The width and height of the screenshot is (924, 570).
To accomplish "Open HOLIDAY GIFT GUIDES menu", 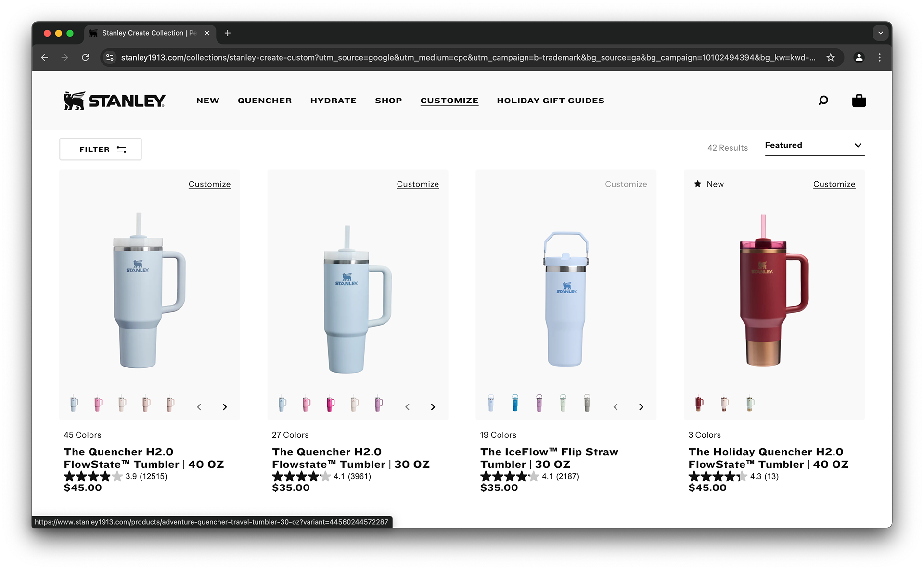I will (x=551, y=101).
